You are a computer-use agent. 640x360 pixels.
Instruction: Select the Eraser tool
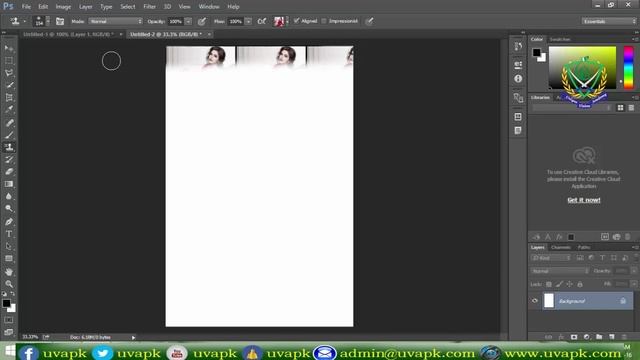[x=9, y=171]
